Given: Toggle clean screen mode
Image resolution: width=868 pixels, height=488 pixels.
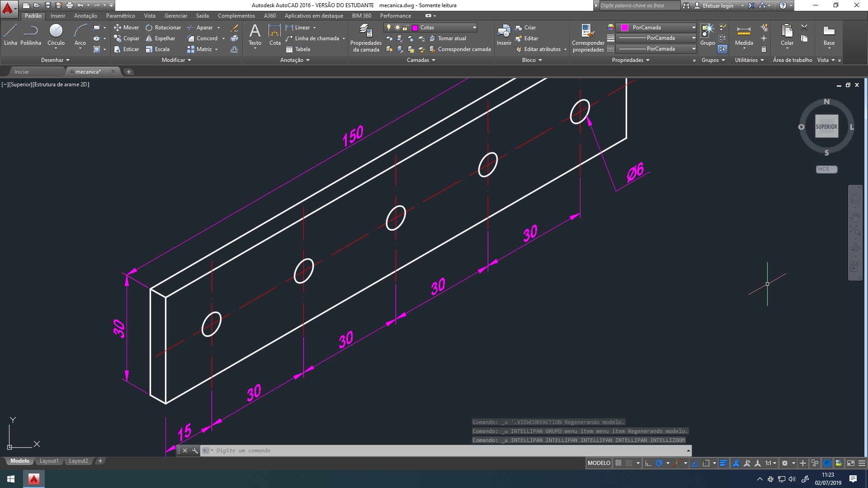Looking at the screenshot, I should pos(850,463).
